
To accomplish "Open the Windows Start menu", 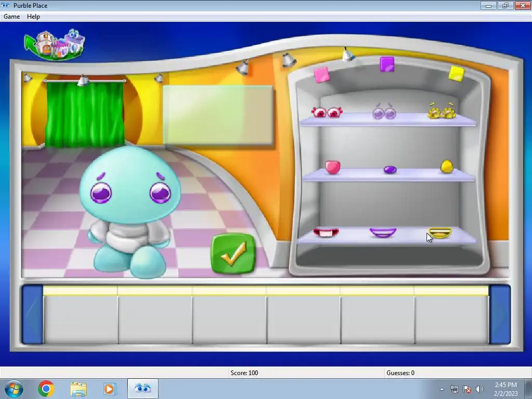I will 14,389.
